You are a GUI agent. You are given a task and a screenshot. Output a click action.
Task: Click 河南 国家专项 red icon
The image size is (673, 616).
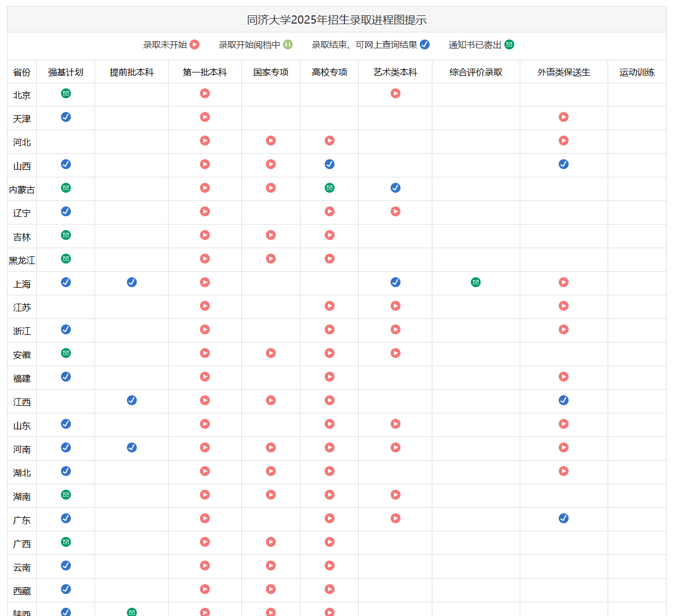pos(271,447)
